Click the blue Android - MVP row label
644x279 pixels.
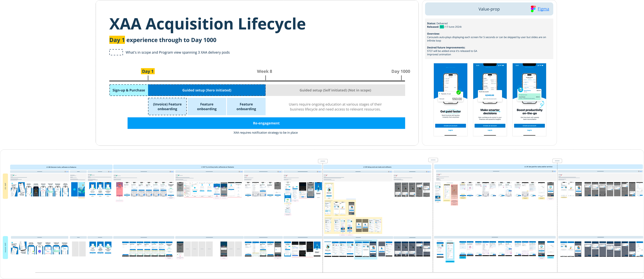pos(5,247)
